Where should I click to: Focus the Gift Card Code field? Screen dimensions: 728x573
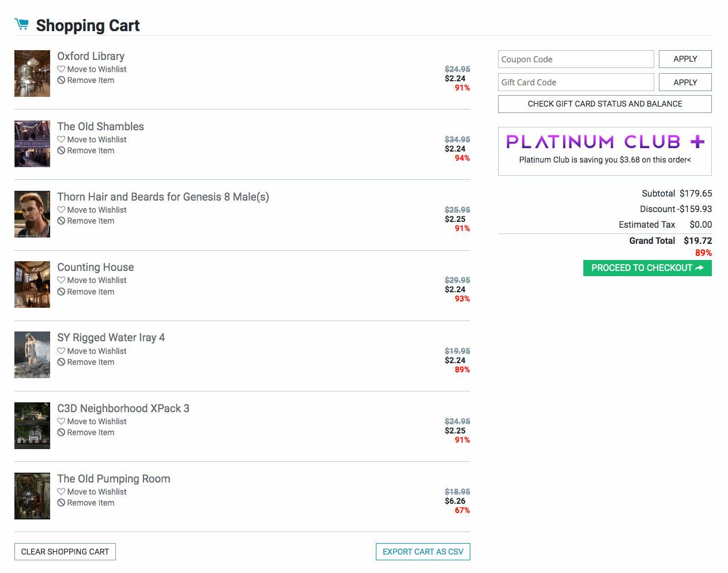[576, 82]
